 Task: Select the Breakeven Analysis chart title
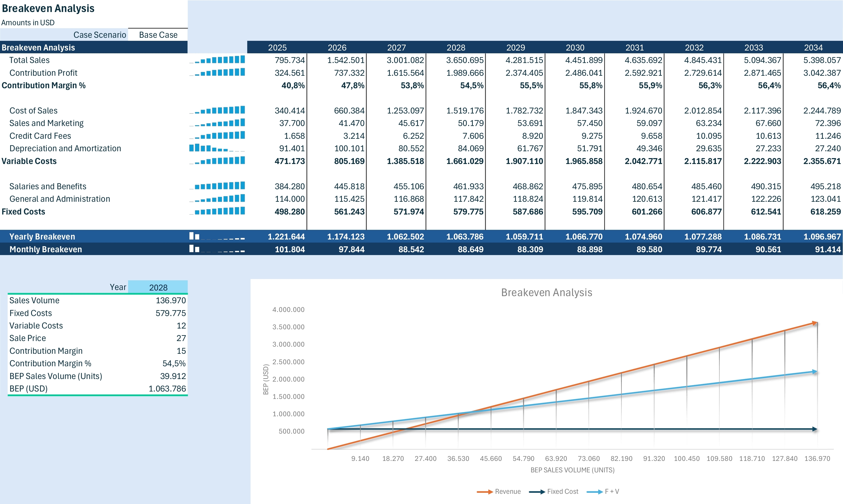pyautogui.click(x=546, y=292)
